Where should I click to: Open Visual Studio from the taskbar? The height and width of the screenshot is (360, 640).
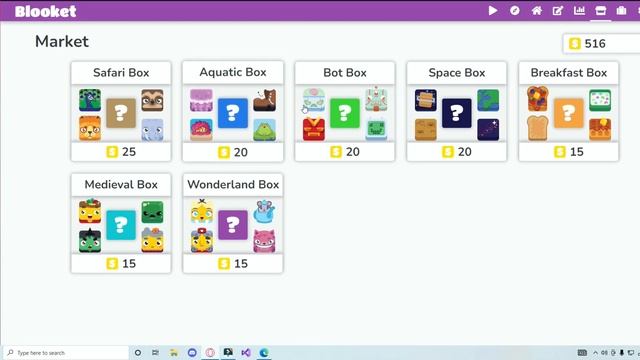[x=246, y=353]
